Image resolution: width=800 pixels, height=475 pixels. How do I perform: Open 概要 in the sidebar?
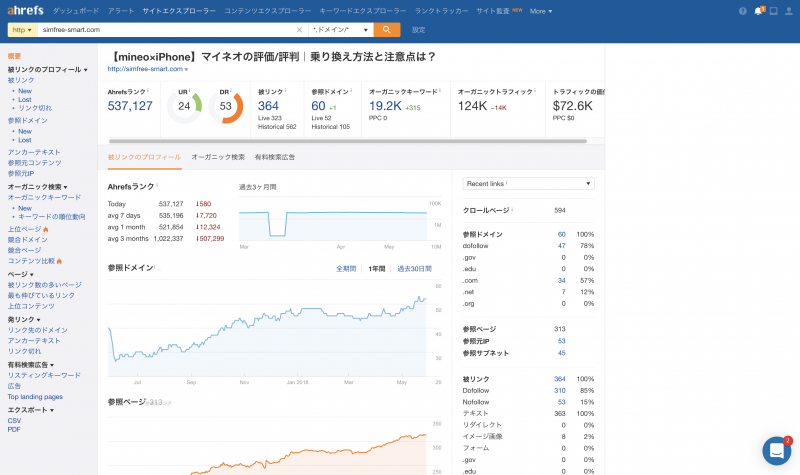pyautogui.click(x=14, y=56)
